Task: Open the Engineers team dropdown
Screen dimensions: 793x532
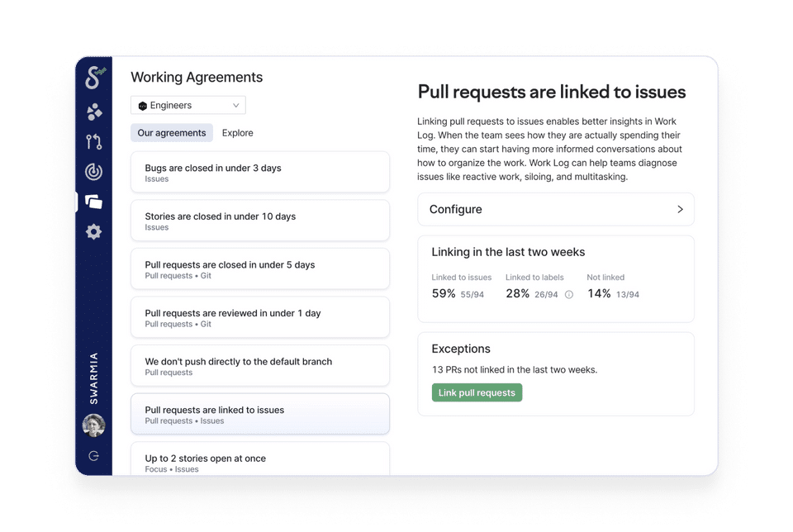Action: [188, 106]
